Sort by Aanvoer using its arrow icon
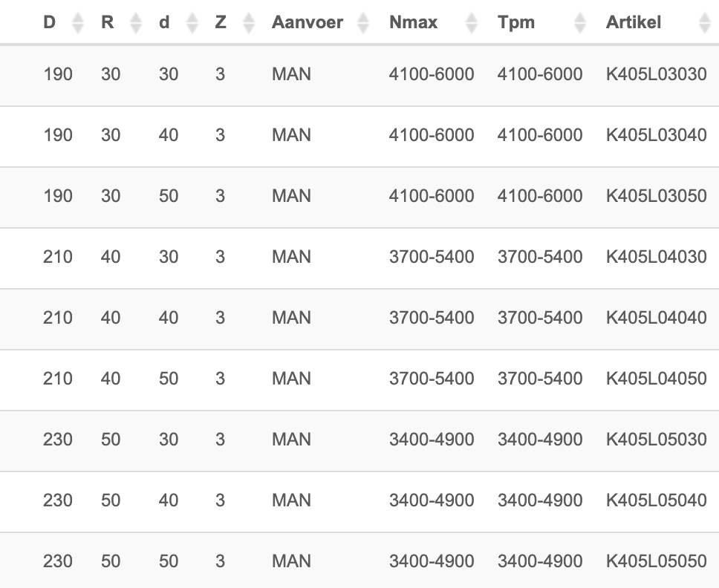This screenshot has width=719, height=588. (363, 23)
